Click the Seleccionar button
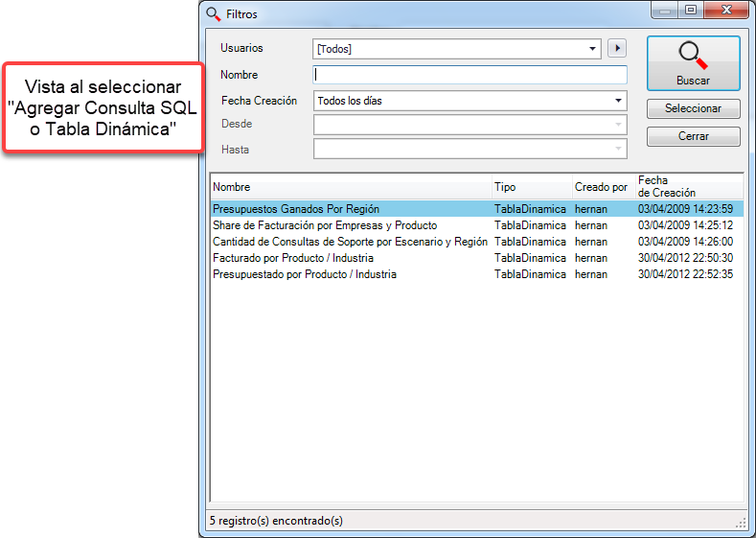This screenshot has width=756, height=538. pyautogui.click(x=693, y=108)
